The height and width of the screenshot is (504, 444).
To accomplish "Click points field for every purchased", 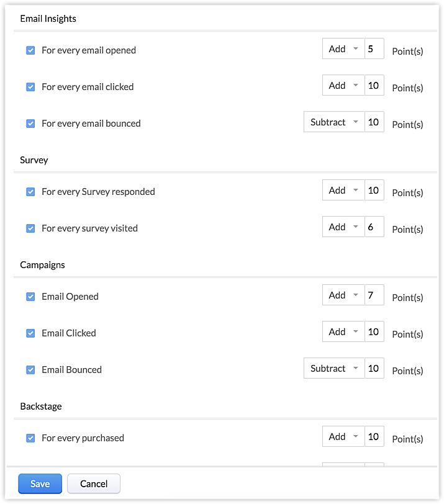I will 374,437.
